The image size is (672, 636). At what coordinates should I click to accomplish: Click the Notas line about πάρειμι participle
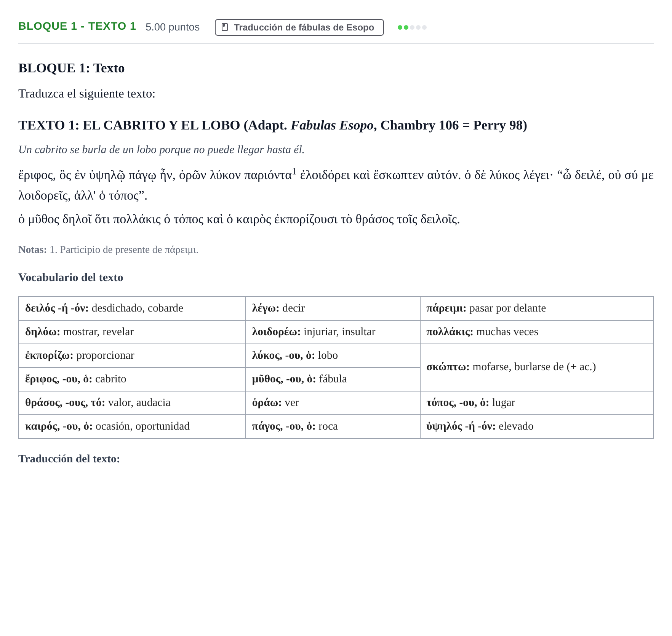point(108,250)
